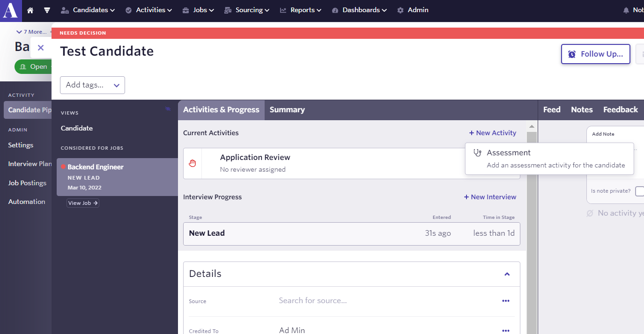
Task: Switch to the Summary tab
Action: 287,110
